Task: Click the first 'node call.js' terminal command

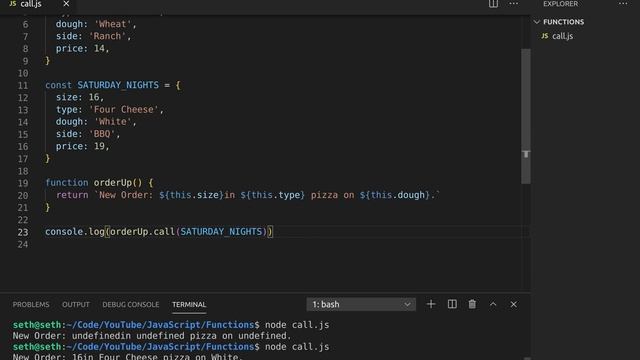Action: tap(297, 325)
